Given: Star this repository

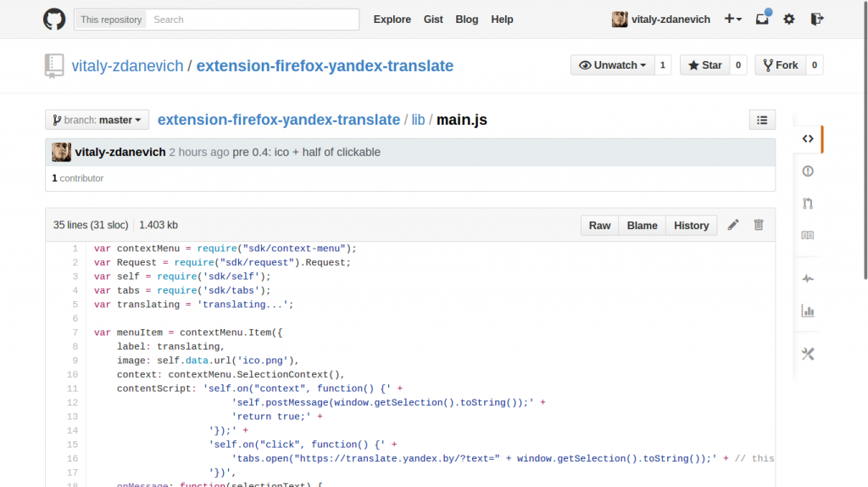Looking at the screenshot, I should click(704, 65).
